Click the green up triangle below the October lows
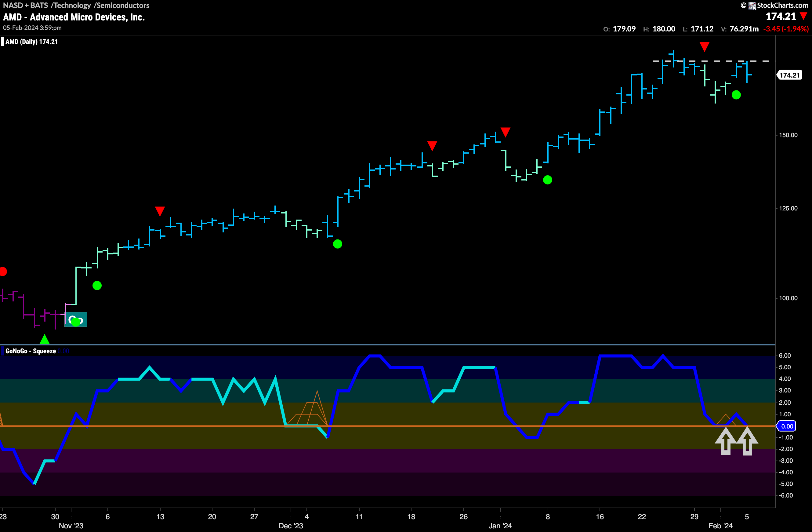The width and height of the screenshot is (812, 532). point(44,339)
